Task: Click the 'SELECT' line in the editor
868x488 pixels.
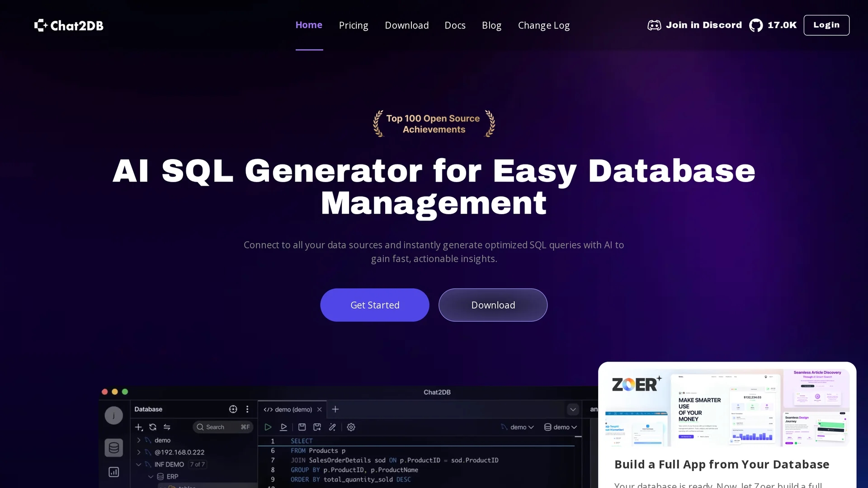Action: coord(302,441)
